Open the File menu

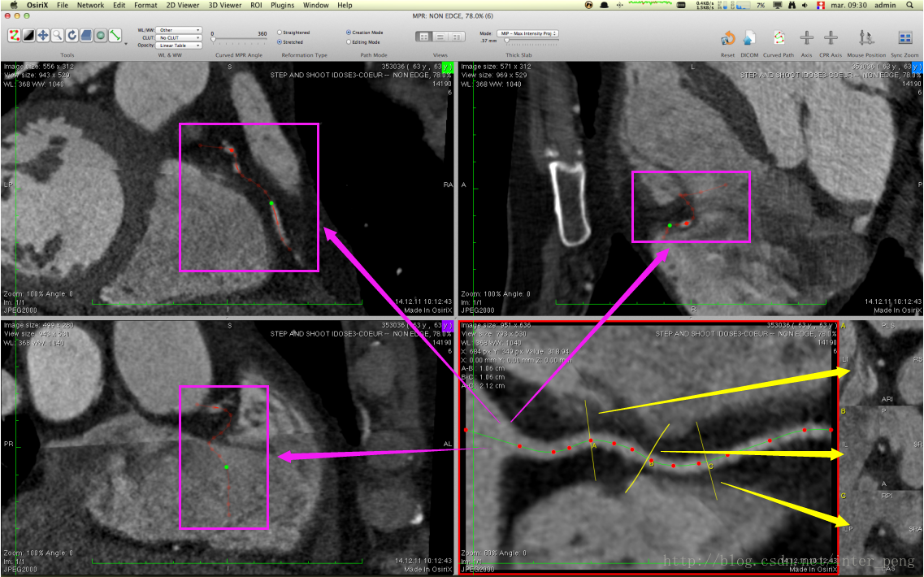coord(62,6)
